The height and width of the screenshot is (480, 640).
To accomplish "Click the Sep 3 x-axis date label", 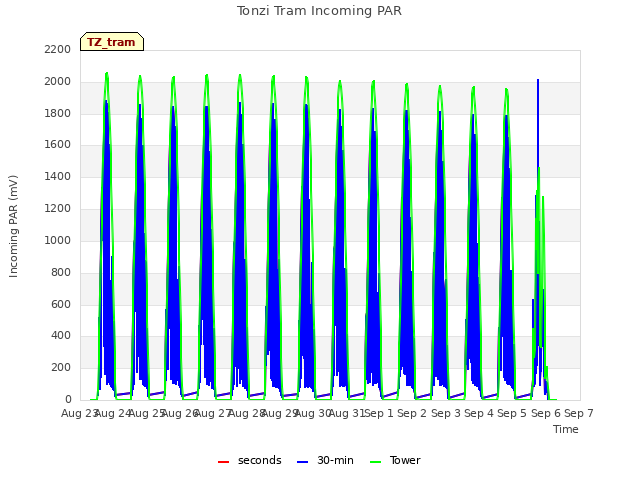I will coord(446,413).
